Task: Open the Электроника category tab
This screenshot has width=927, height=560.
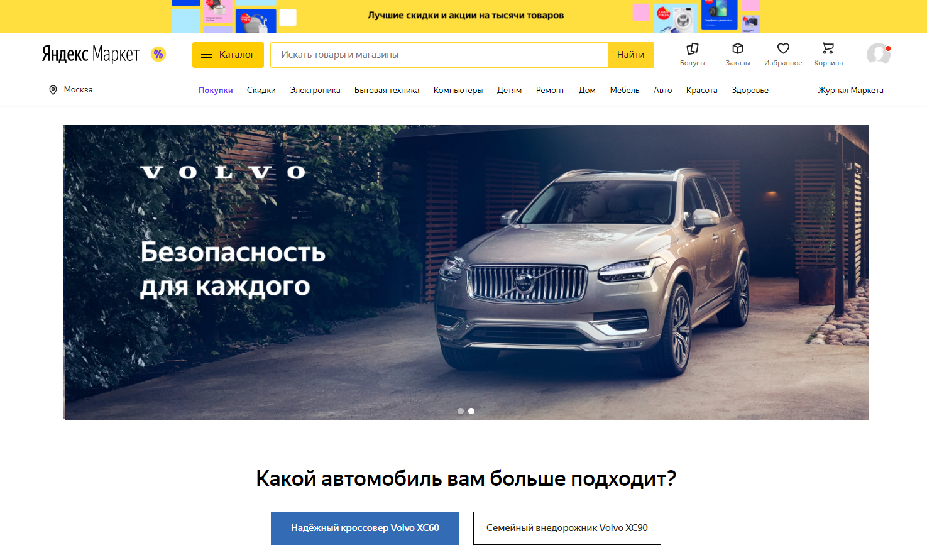Action: [315, 91]
